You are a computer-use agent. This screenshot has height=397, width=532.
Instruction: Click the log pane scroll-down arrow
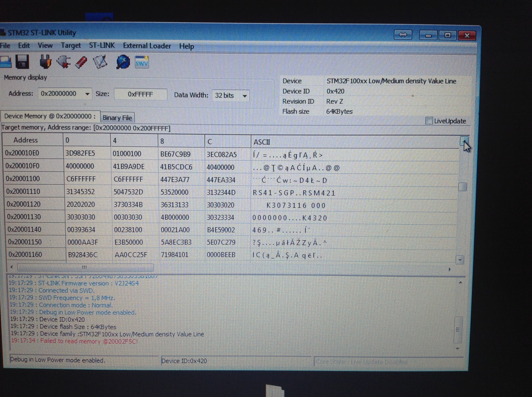458,348
